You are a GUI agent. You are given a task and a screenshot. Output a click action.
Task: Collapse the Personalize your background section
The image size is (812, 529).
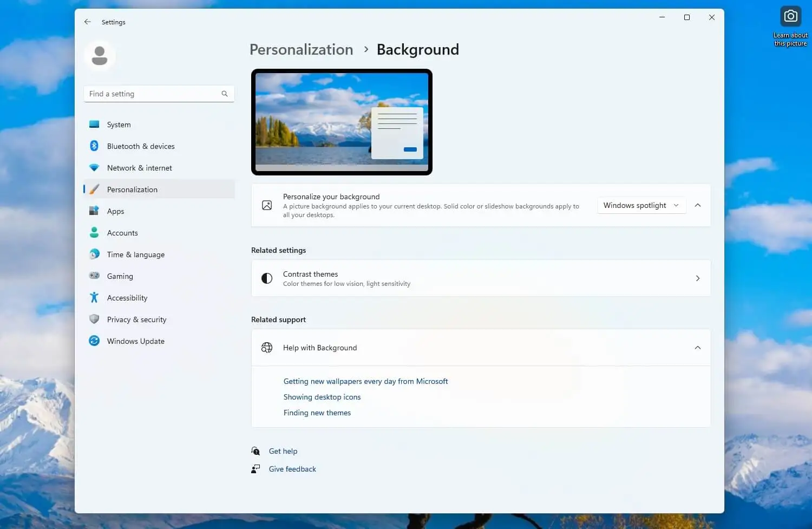pyautogui.click(x=697, y=205)
